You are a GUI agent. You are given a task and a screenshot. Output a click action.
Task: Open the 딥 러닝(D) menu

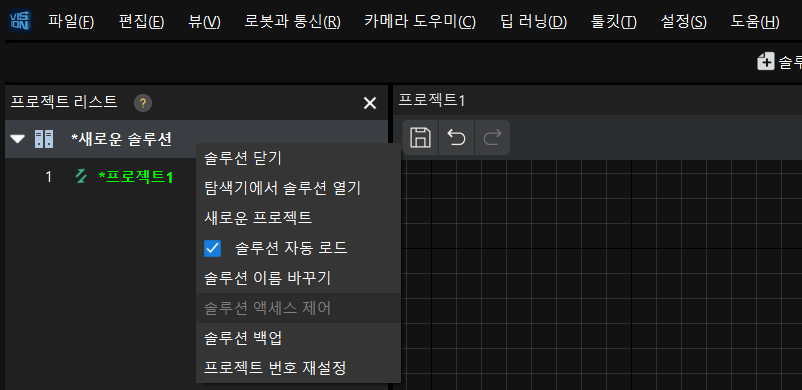click(533, 22)
